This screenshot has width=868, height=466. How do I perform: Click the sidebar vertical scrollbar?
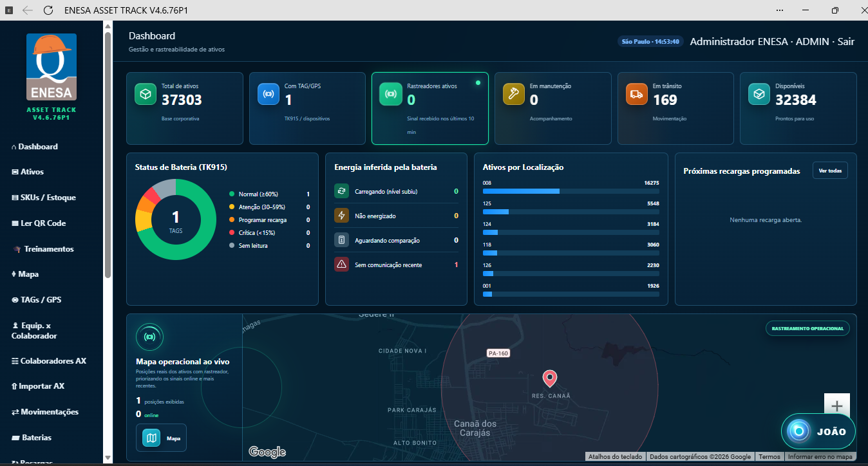(x=108, y=154)
